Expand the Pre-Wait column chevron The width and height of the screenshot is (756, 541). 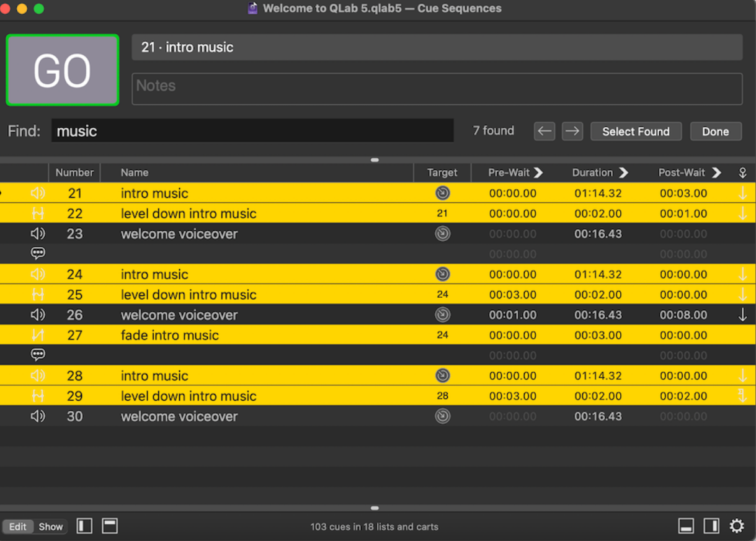(538, 172)
